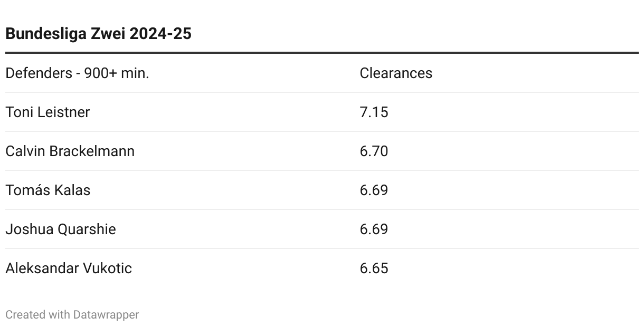Click the Clearances column header
Viewport: 644px width, 327px height.
tap(396, 73)
